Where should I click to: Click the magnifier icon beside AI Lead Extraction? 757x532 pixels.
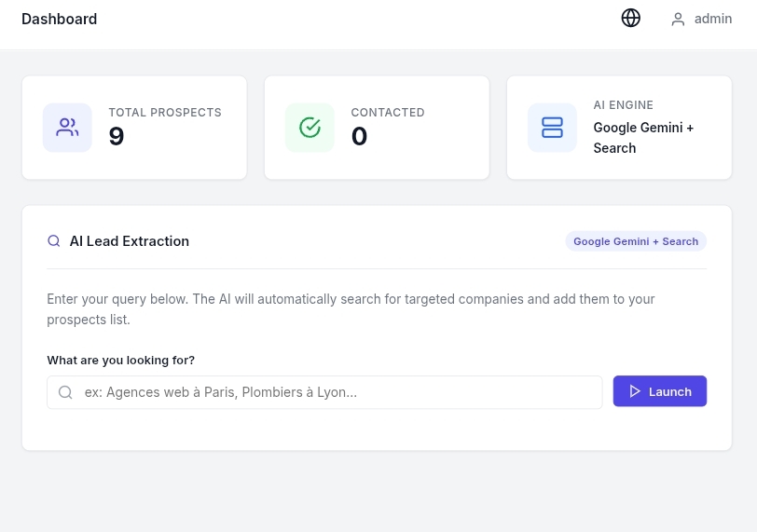pos(54,240)
